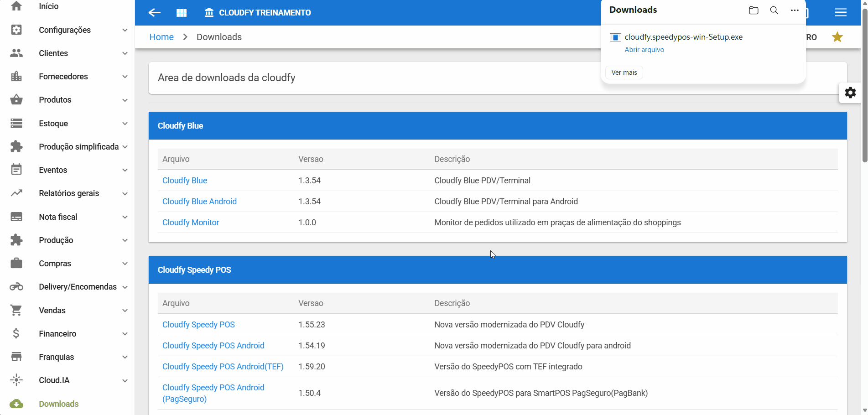Download Cloudfy Speedy POS Android (PagSeguro) link
Image resolution: width=868 pixels, height=415 pixels.
pyautogui.click(x=213, y=393)
